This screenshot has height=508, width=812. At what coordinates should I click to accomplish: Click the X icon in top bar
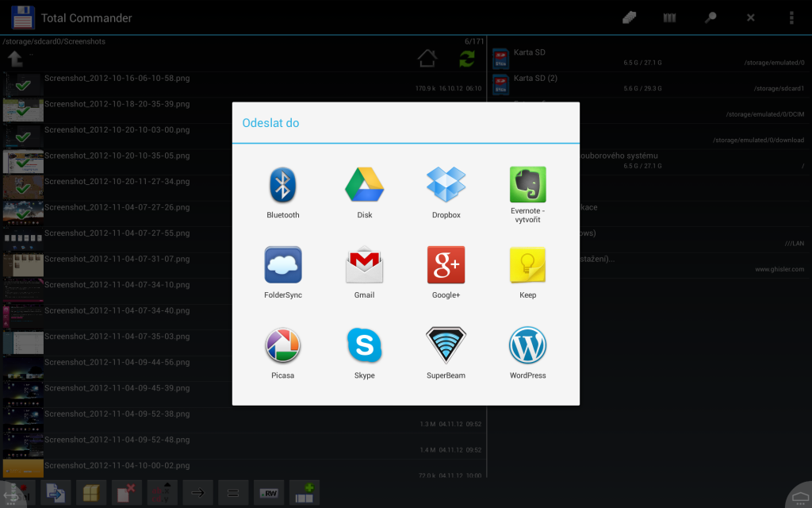(x=750, y=17)
